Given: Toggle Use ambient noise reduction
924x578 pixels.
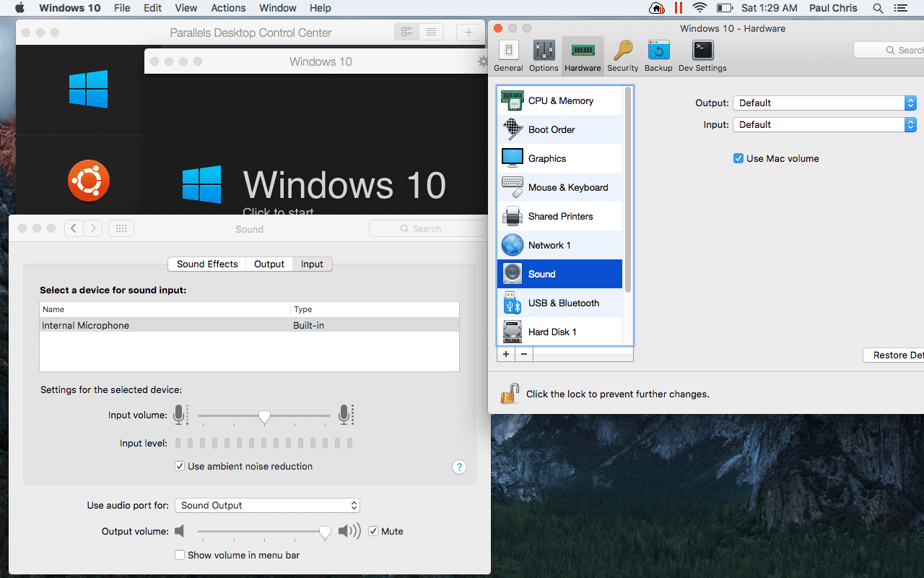Looking at the screenshot, I should point(180,466).
